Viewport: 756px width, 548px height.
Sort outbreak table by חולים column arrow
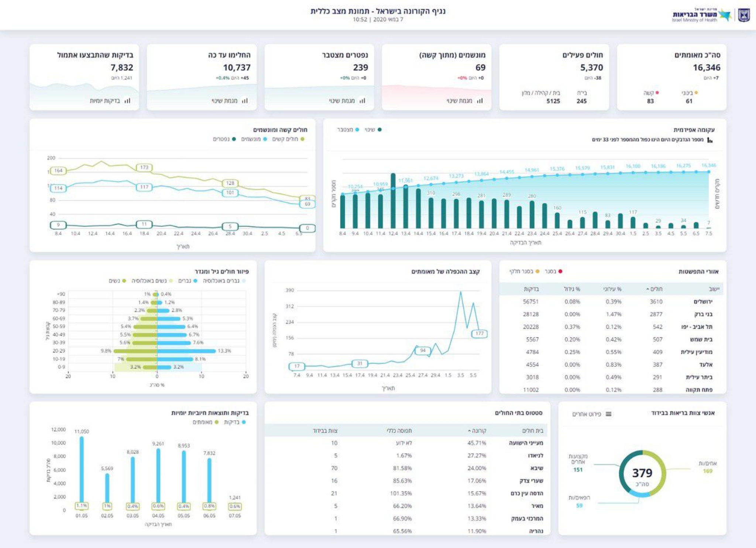pyautogui.click(x=648, y=289)
